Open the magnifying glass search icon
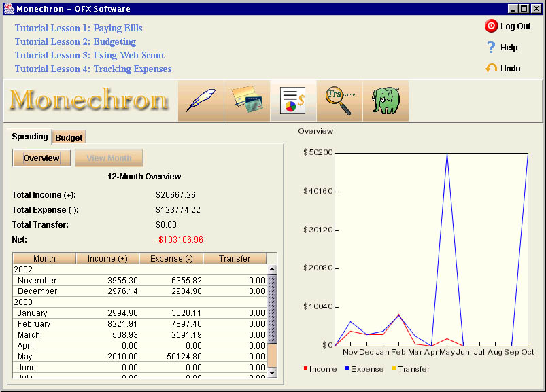This screenshot has width=546, height=392. pyautogui.click(x=339, y=101)
